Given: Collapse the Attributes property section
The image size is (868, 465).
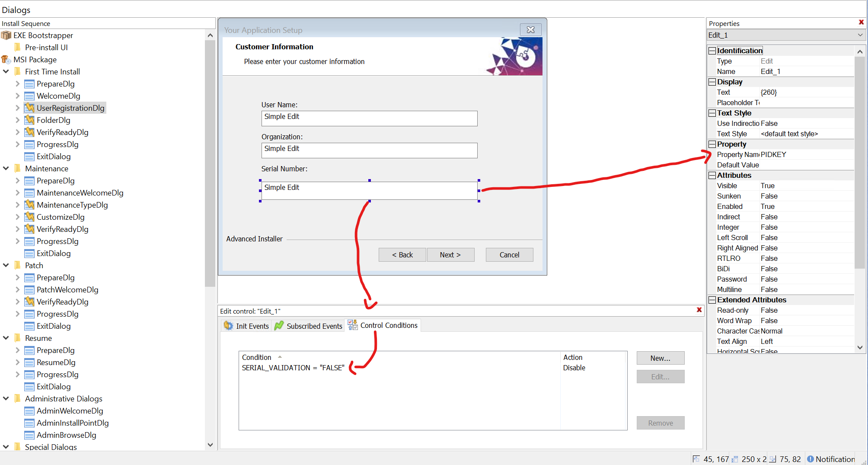Looking at the screenshot, I should click(x=712, y=175).
